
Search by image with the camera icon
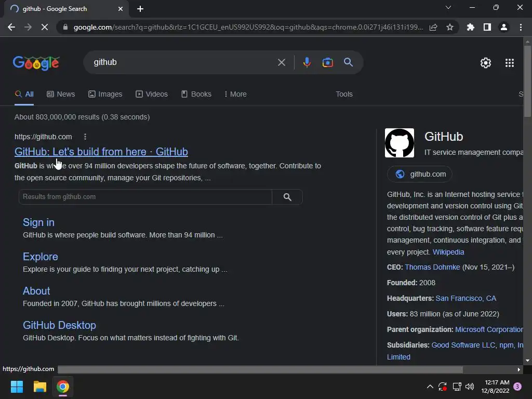tap(327, 62)
